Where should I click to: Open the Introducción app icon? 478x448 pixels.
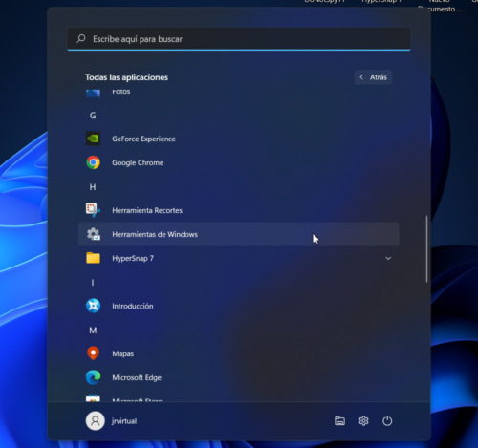coord(93,306)
